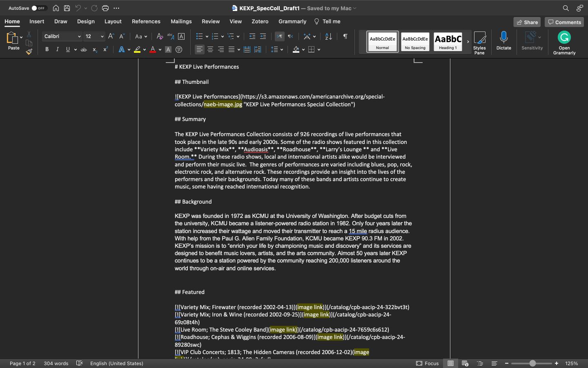Image resolution: width=588 pixels, height=368 pixels.
Task: Open the Calibri font name dropdown
Action: [x=79, y=36]
